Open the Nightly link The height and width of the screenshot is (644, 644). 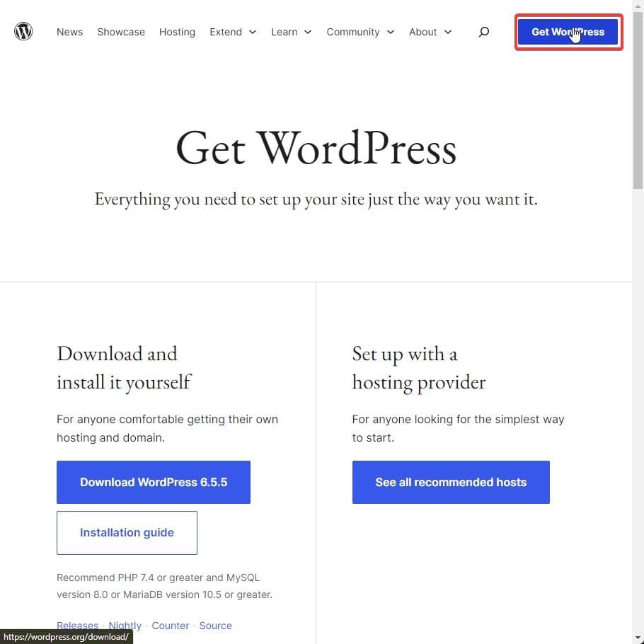(125, 626)
